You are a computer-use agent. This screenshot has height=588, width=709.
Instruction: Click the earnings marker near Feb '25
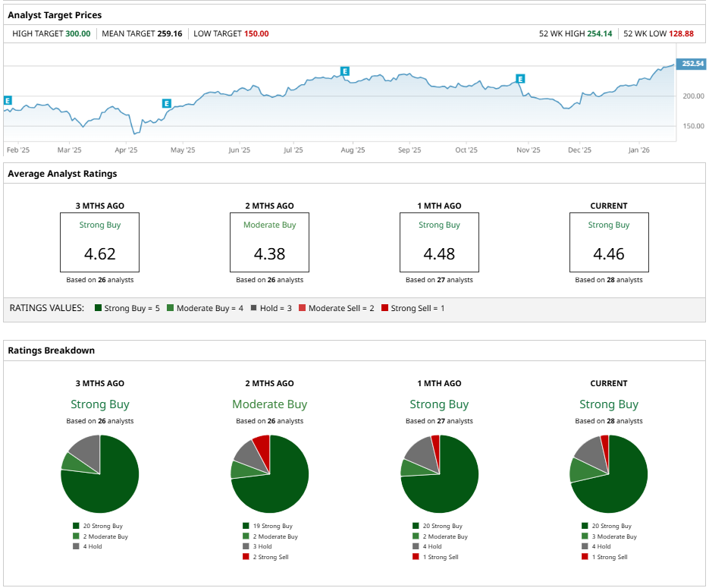(8, 100)
